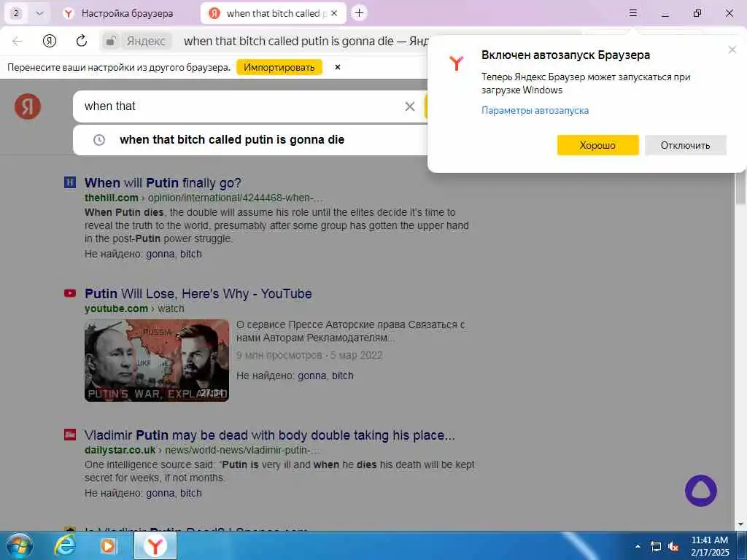Image resolution: width=747 pixels, height=560 pixels.
Task: Open the Putin's War Explained video thumbnail
Action: pyautogui.click(x=157, y=360)
